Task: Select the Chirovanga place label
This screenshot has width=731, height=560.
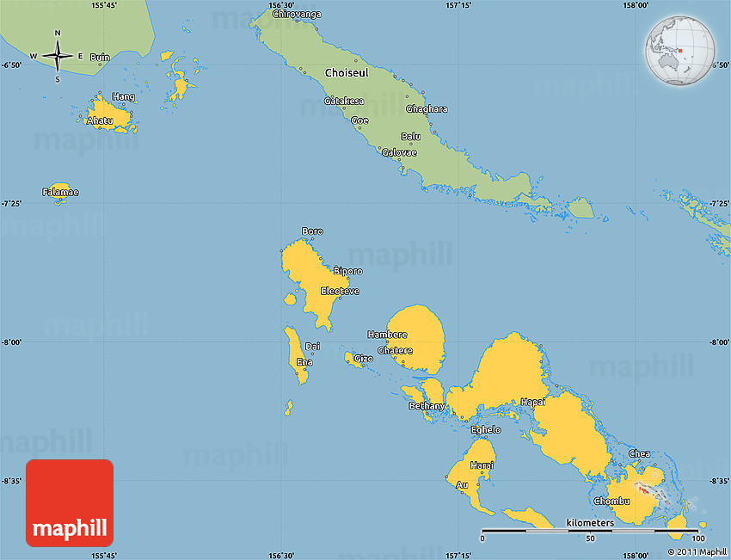Action: (297, 14)
